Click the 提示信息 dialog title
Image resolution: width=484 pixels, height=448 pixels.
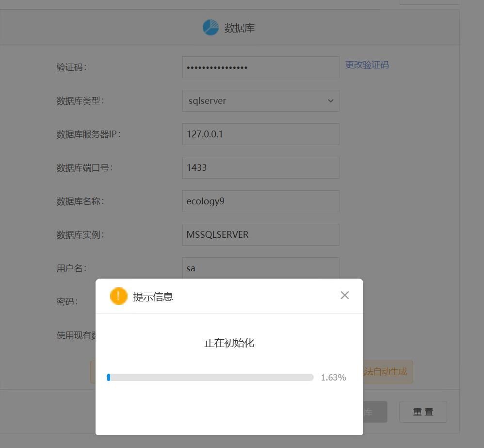click(153, 297)
